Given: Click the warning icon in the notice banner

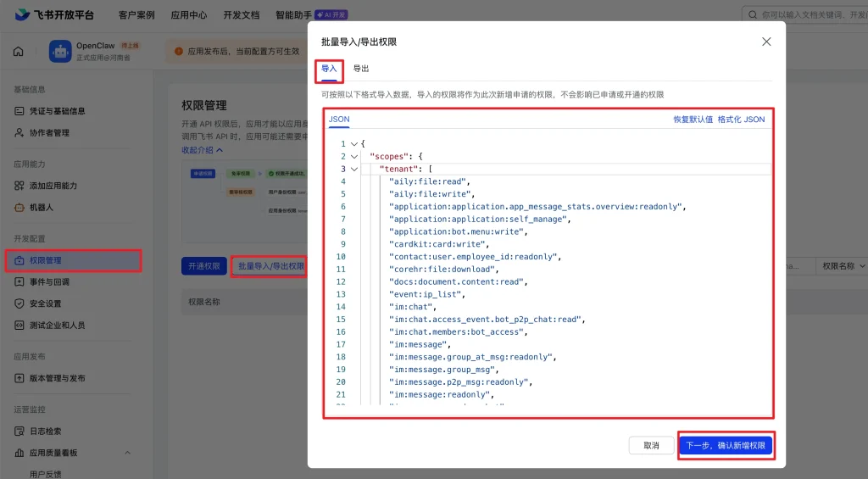Looking at the screenshot, I should (x=179, y=51).
